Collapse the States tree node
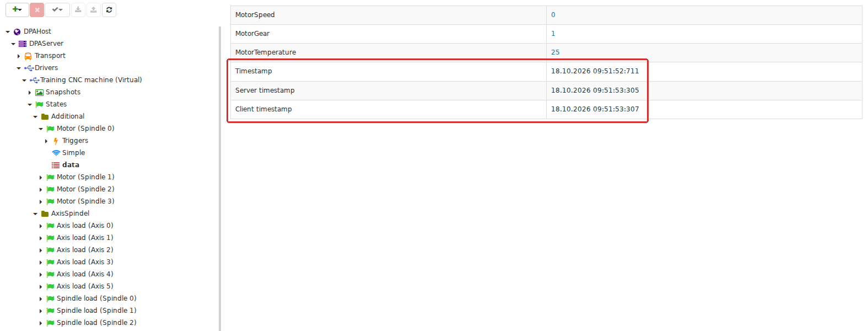The image size is (868, 331). click(30, 105)
